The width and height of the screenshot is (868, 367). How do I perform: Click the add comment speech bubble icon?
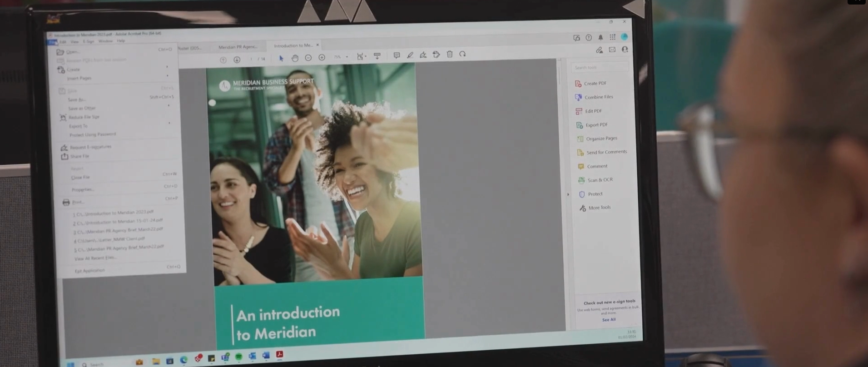397,55
